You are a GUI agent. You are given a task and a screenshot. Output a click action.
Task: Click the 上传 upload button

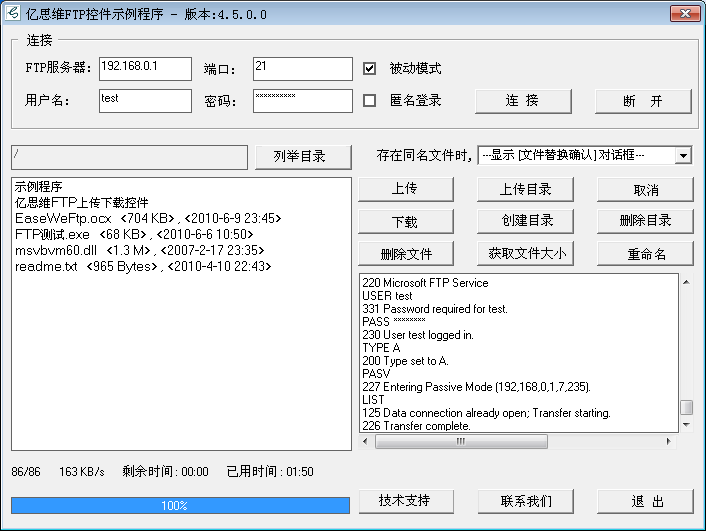[406, 189]
